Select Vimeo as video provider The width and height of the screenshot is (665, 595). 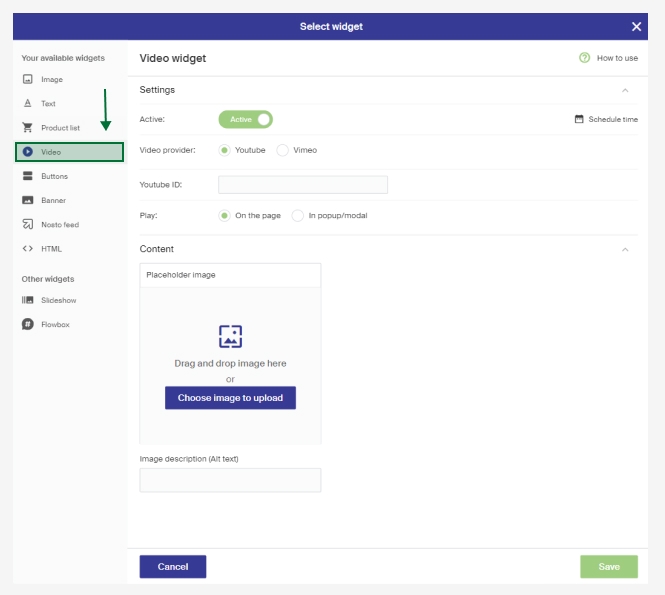(x=283, y=150)
